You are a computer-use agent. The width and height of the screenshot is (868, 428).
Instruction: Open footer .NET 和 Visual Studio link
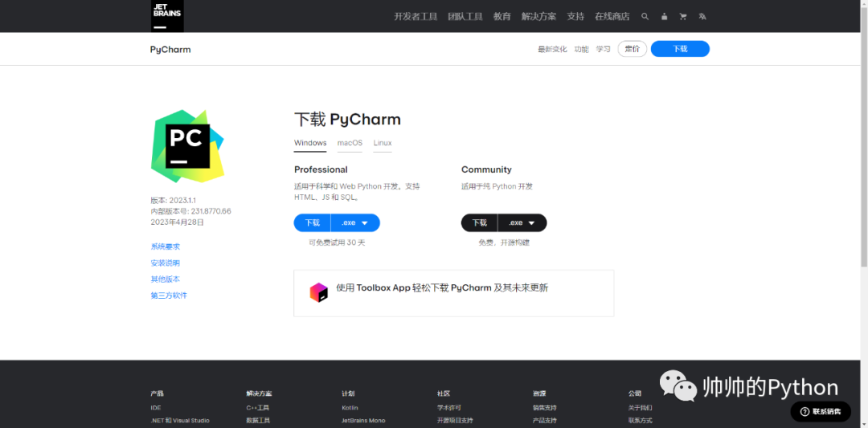click(180, 420)
